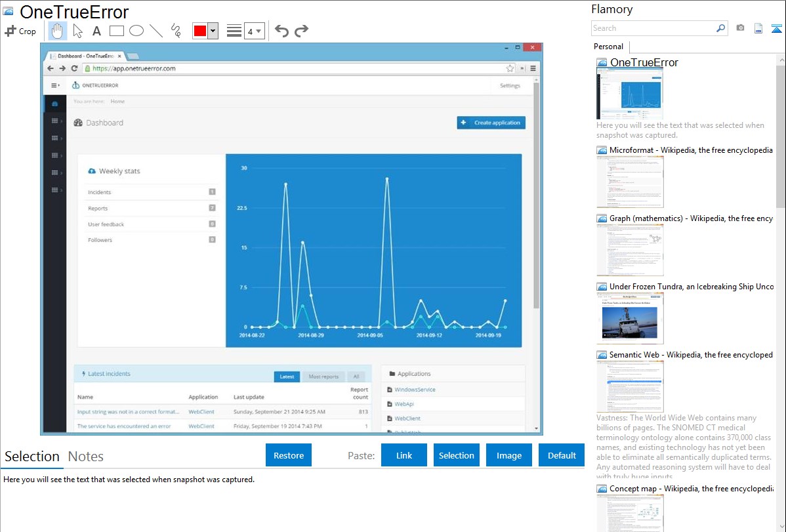Select the Crop tool
The width and height of the screenshot is (786, 532).
point(20,31)
